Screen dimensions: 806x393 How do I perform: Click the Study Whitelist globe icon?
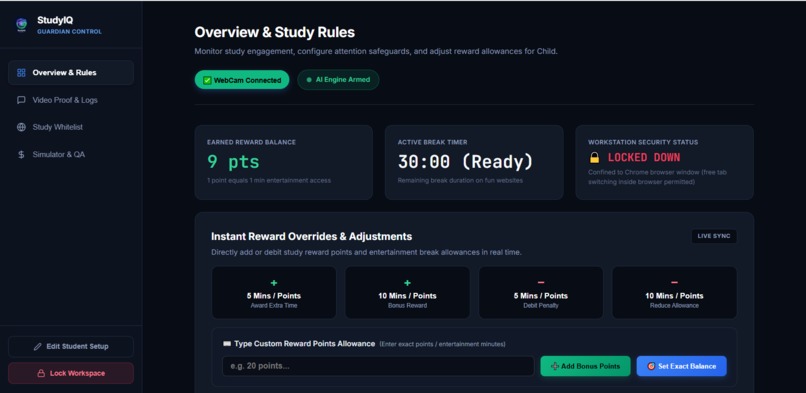(21, 127)
